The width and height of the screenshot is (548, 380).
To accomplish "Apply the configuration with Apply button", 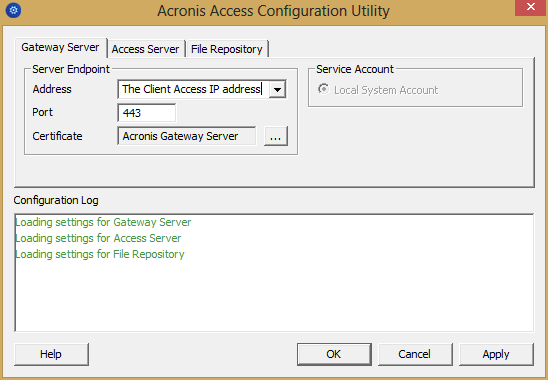I will (496, 354).
